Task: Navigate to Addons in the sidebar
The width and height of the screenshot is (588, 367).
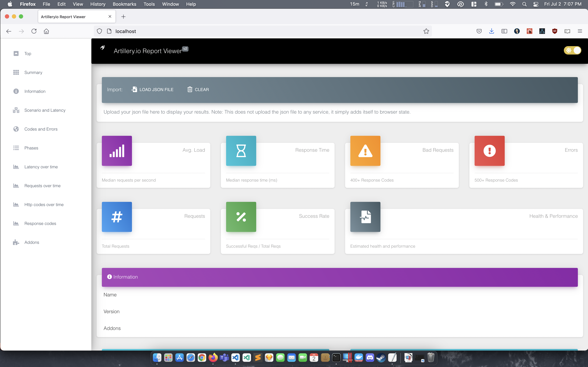Action: (31, 242)
